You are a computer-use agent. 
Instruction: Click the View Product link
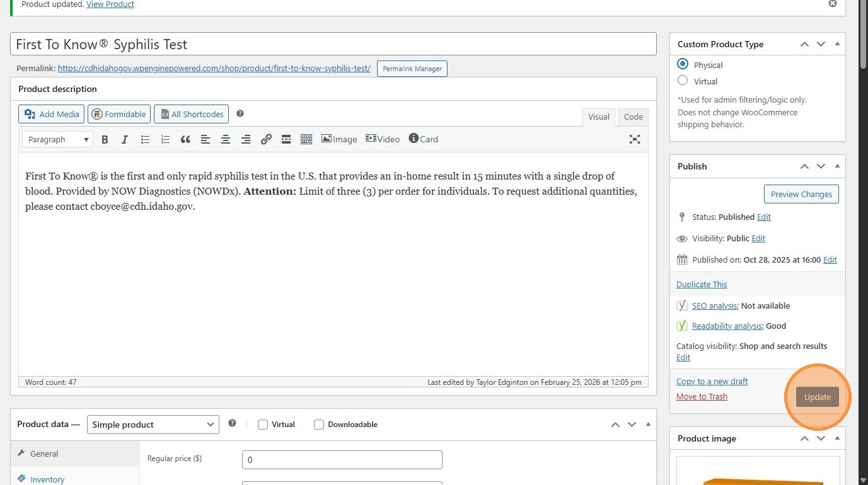(110, 4)
